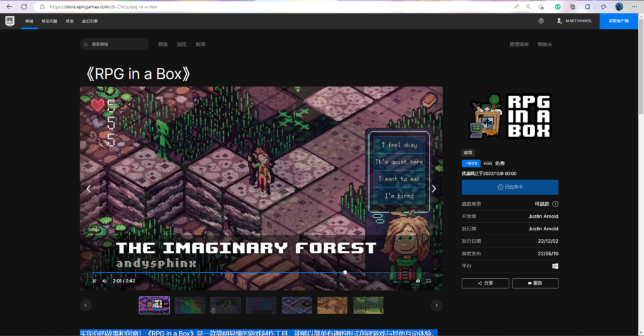The image size is (644, 336).
Task: Open the 常见问题 FAQ menu item
Action: (x=49, y=21)
